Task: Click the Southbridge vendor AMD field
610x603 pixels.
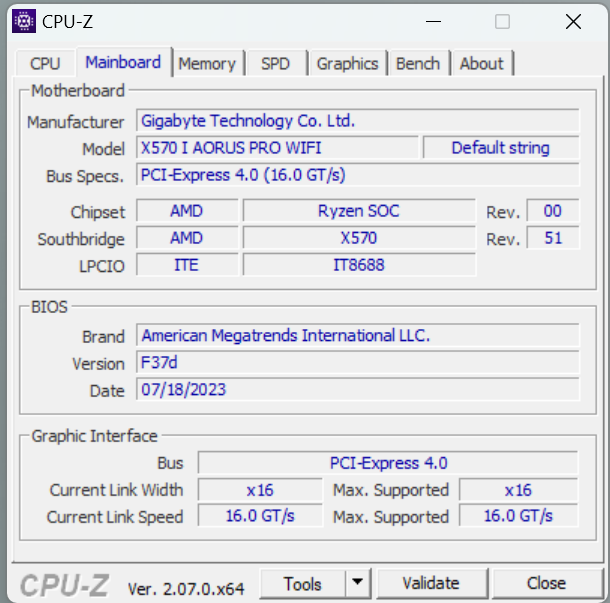Action: click(187, 238)
